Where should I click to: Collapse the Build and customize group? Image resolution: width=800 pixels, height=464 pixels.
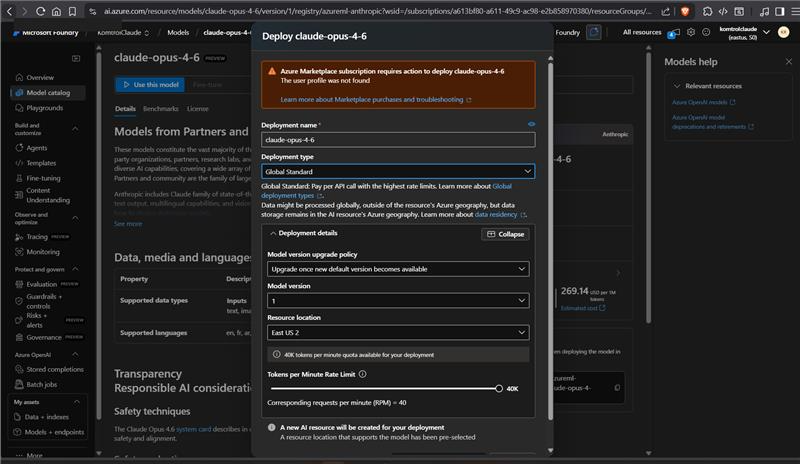[x=75, y=129]
